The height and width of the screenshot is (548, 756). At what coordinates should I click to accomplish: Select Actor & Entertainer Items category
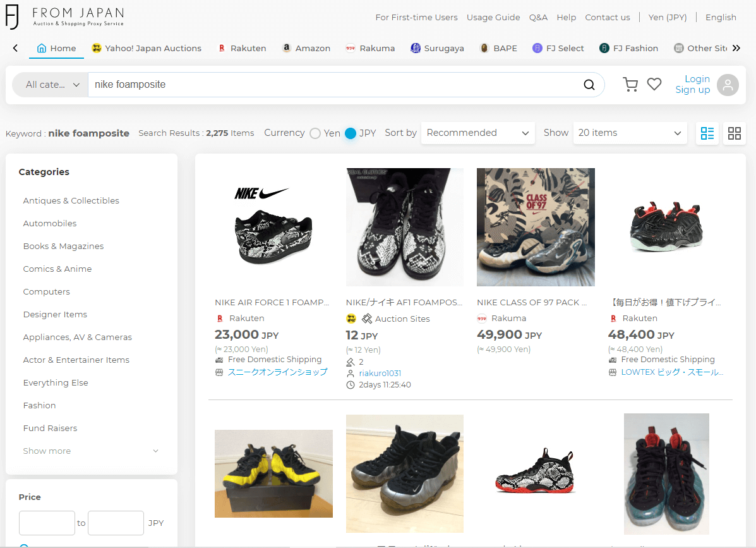point(76,360)
